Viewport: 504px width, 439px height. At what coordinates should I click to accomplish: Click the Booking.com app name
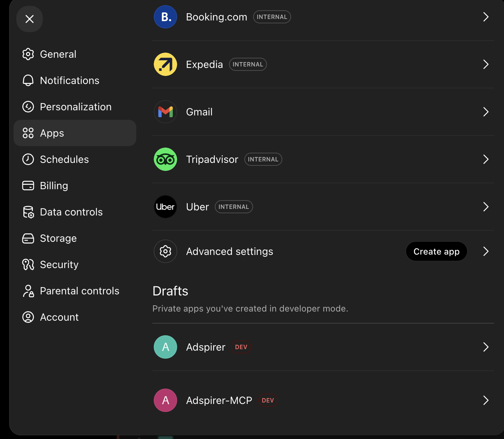coord(217,17)
